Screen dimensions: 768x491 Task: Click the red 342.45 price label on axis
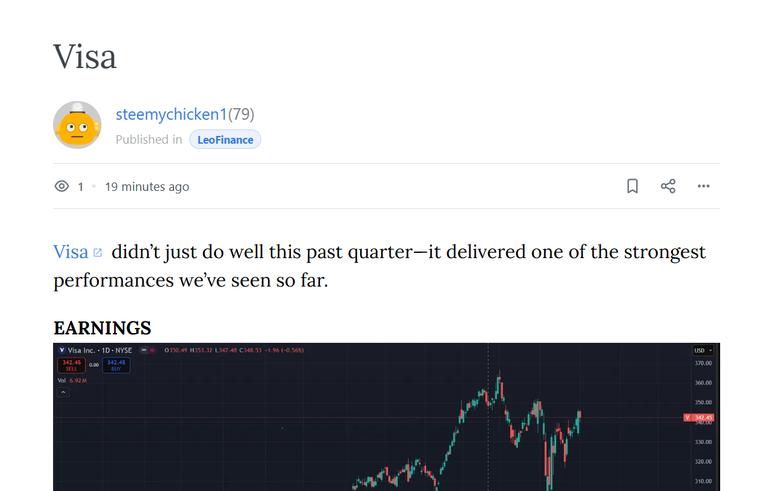tap(699, 417)
